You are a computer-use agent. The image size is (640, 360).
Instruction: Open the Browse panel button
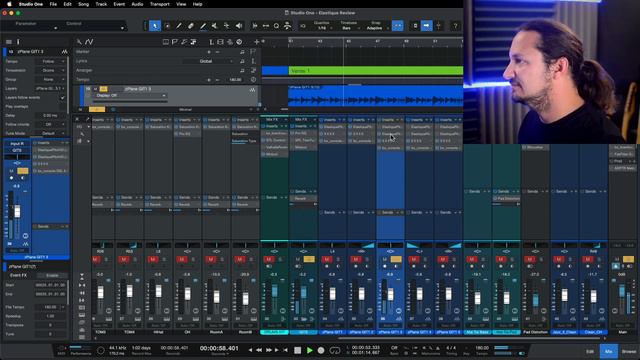[x=629, y=351]
